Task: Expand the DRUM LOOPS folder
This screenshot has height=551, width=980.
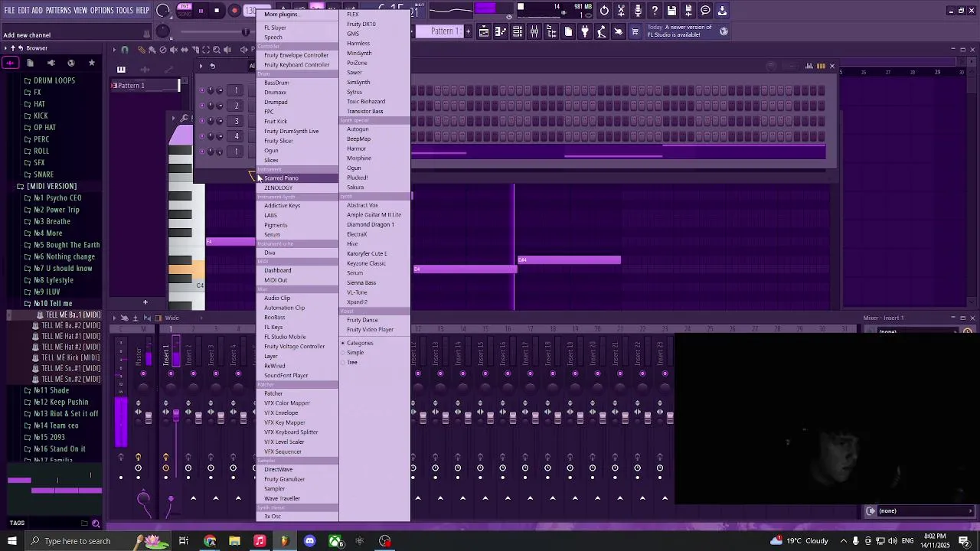Action: pos(51,80)
